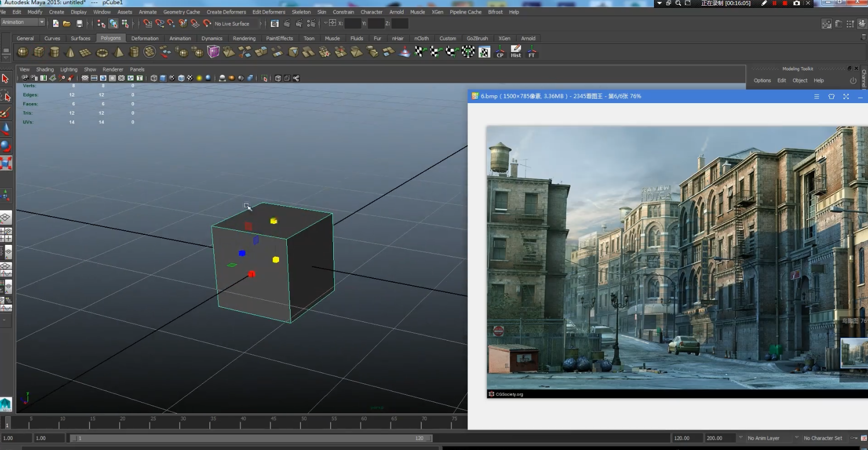
Task: Toggle Select by component type mode
Action: pos(125,23)
